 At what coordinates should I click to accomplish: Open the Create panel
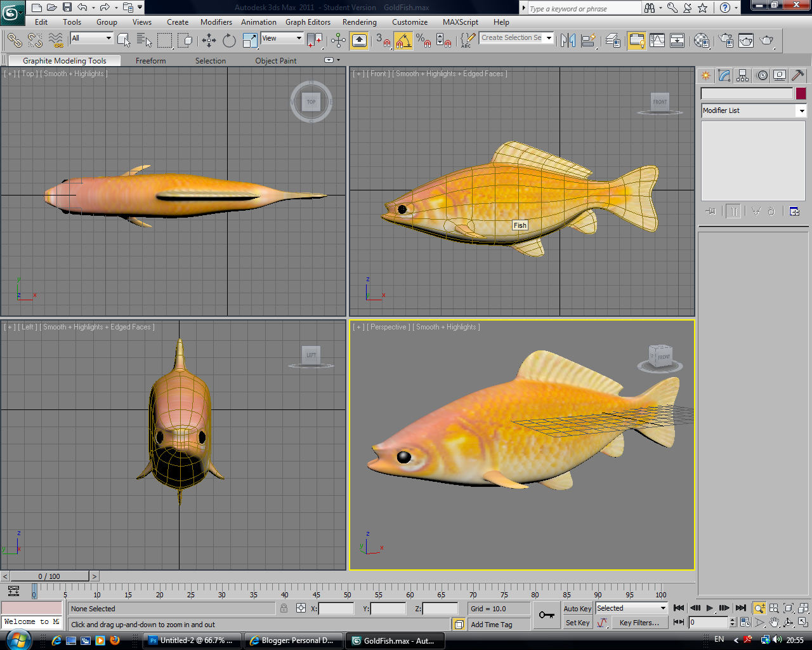[705, 75]
